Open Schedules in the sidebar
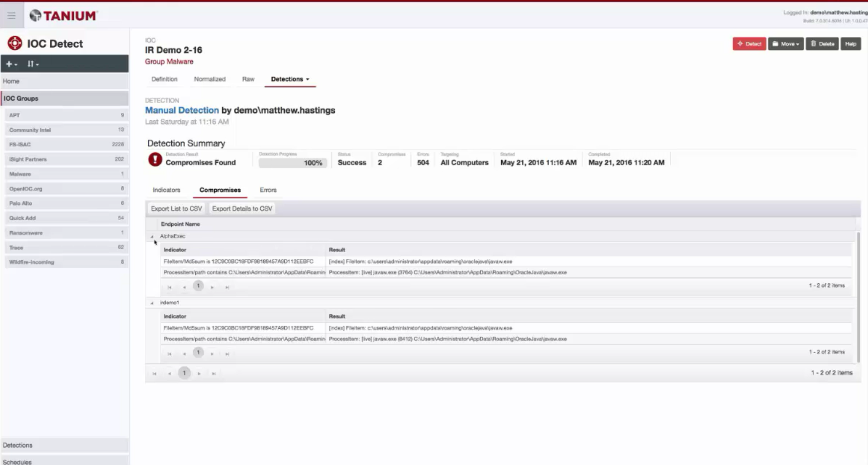 click(x=64, y=461)
